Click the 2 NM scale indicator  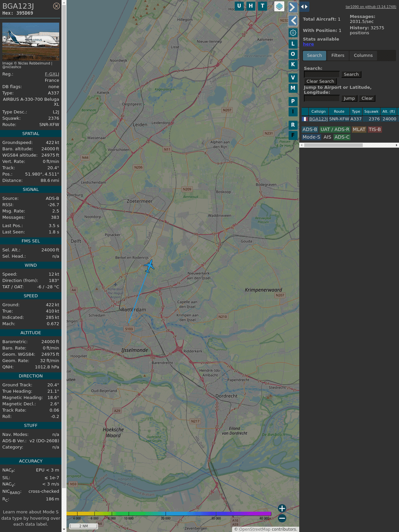(x=83, y=526)
